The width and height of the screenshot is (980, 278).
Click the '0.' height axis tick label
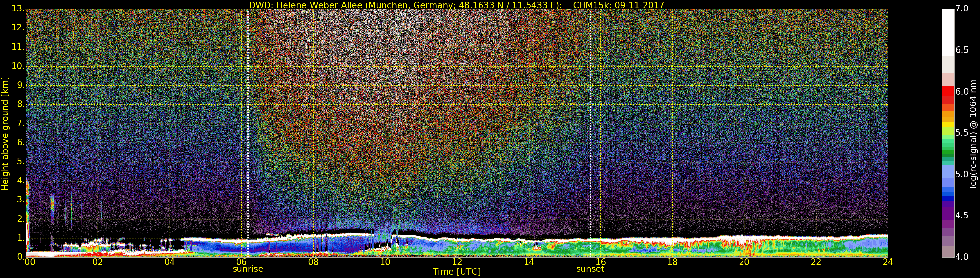21,257
